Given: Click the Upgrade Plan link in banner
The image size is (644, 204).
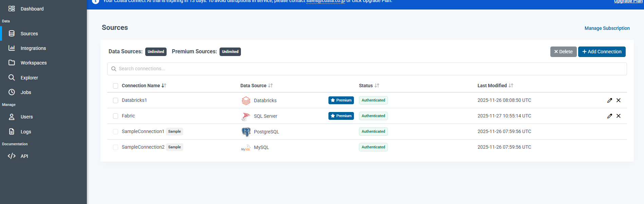Looking at the screenshot, I should point(628,1).
